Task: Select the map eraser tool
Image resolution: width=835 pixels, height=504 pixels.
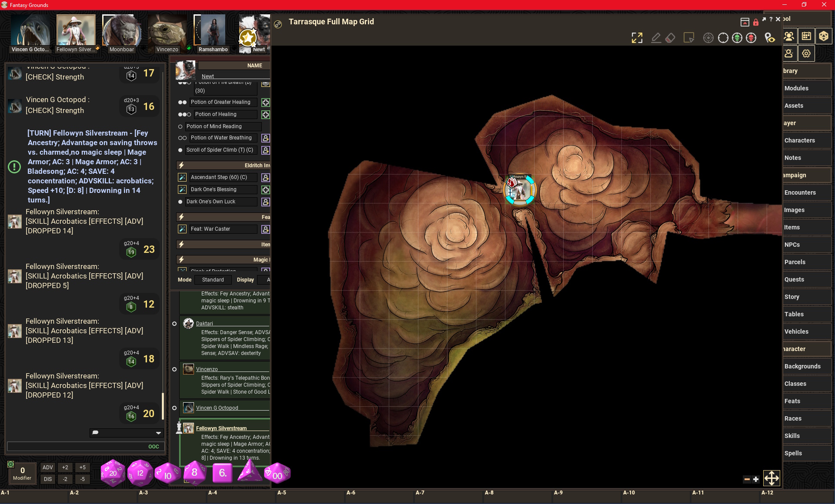Action: coord(670,38)
